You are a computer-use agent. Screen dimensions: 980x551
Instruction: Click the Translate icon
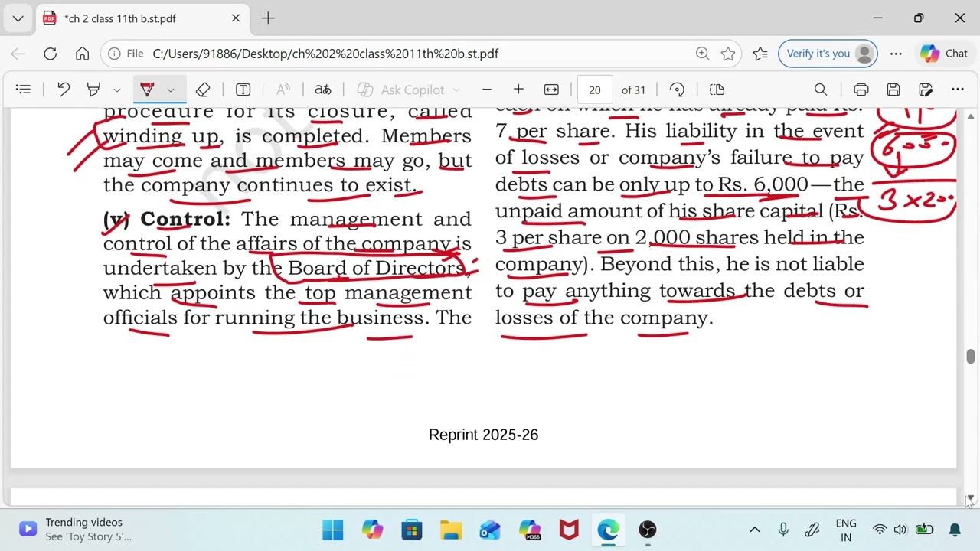(323, 90)
